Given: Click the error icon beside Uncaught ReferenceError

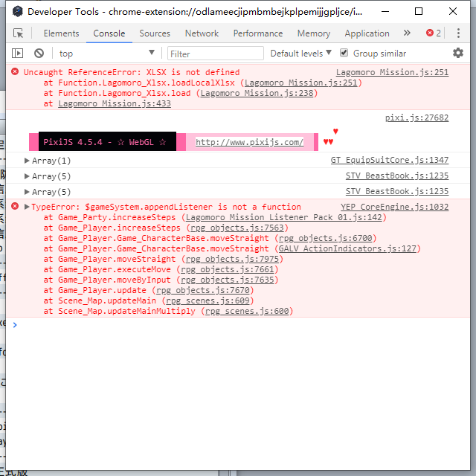Looking at the screenshot, I should [x=15, y=72].
